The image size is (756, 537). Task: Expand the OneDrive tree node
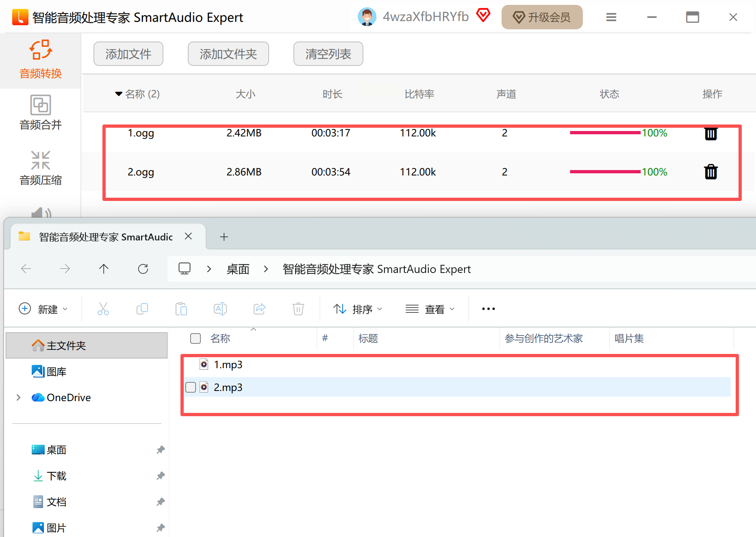click(x=18, y=397)
